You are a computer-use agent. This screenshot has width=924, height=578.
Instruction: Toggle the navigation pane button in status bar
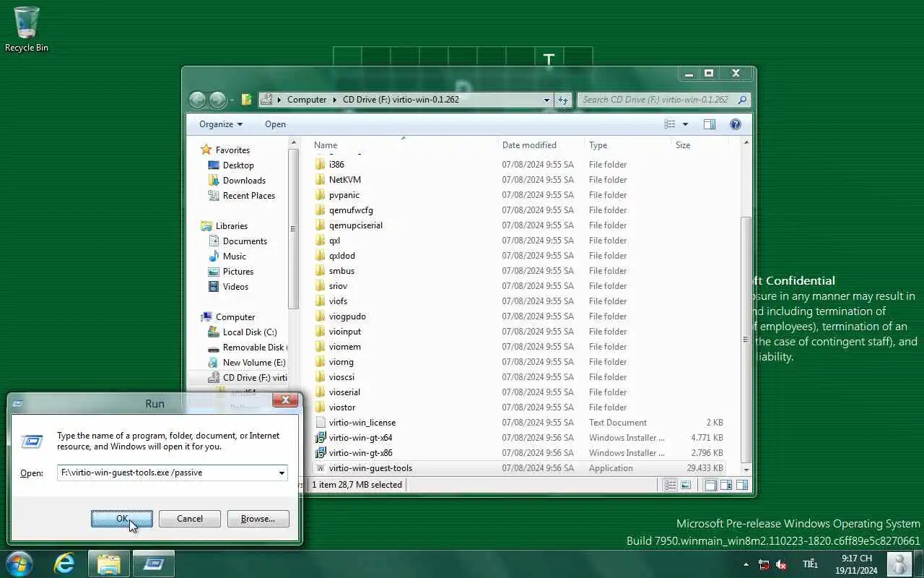coord(710,485)
